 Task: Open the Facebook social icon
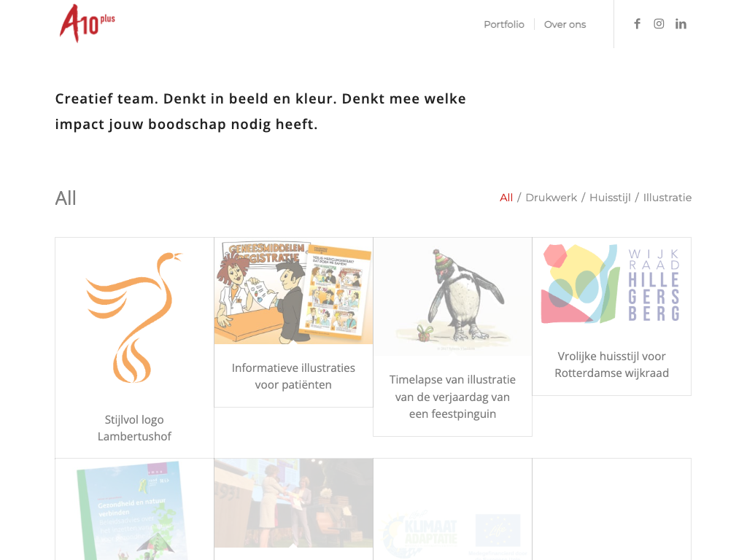coord(637,24)
